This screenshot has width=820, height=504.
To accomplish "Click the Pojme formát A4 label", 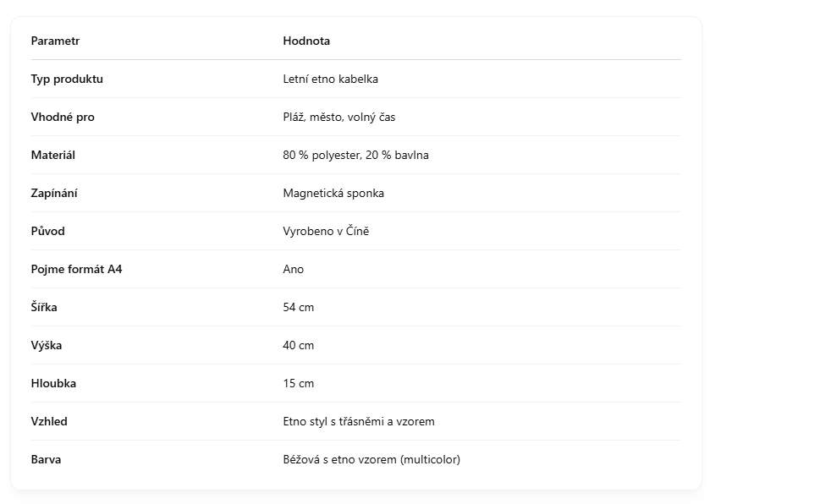I will pos(76,269).
